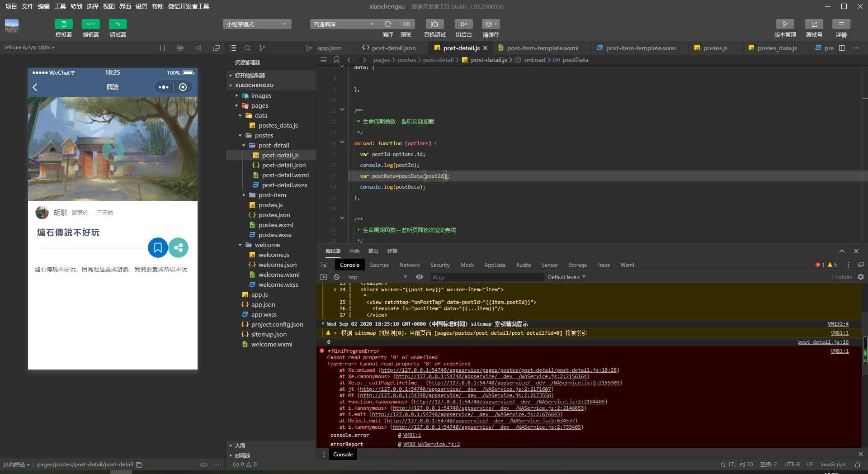This screenshot has height=474, width=868.
Task: Collapse the debugger panel chevron
Action: coord(842,251)
